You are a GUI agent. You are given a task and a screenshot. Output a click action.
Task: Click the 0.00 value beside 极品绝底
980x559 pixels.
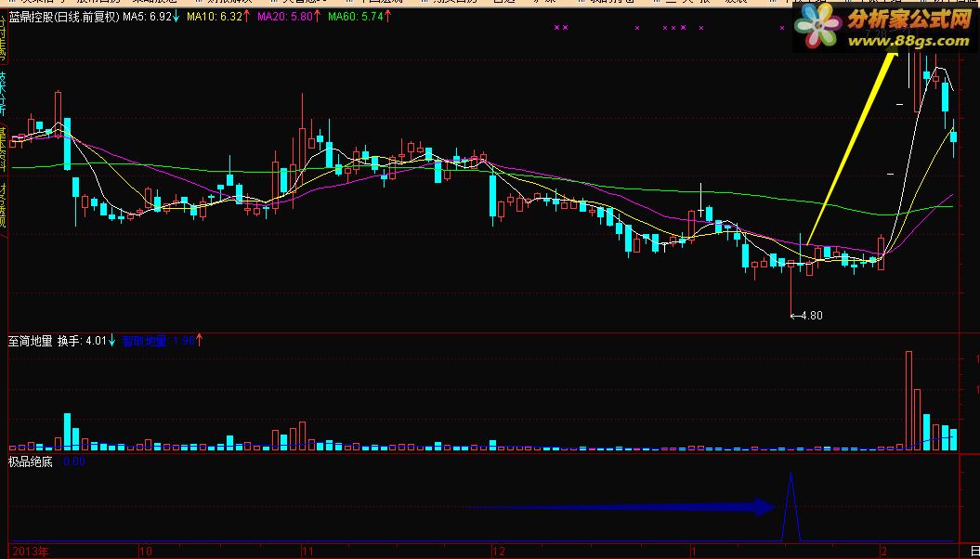click(x=74, y=462)
